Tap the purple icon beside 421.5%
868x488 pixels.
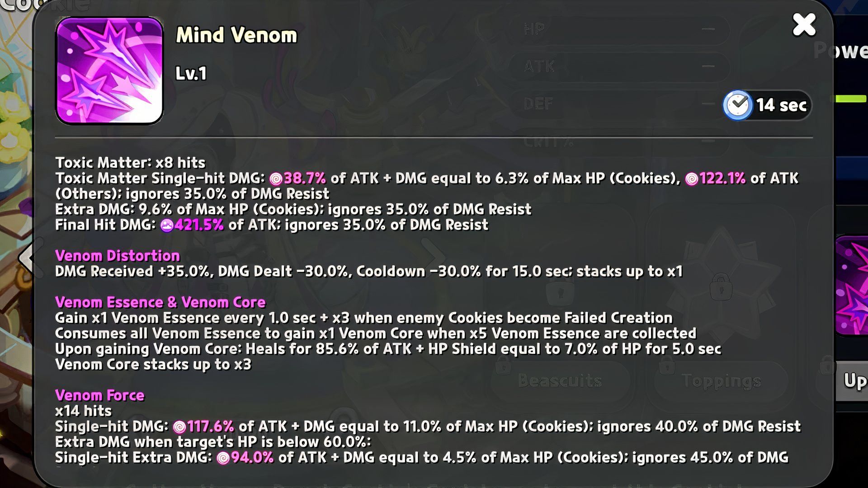[x=167, y=225]
